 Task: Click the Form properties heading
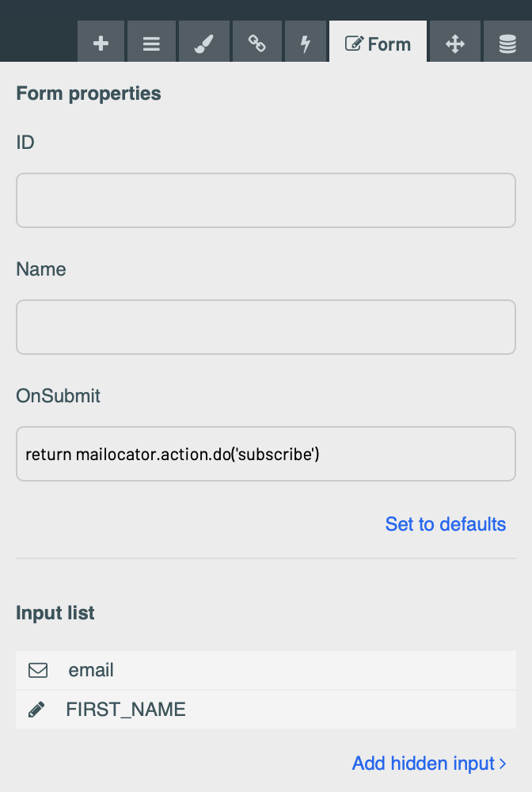(89, 94)
